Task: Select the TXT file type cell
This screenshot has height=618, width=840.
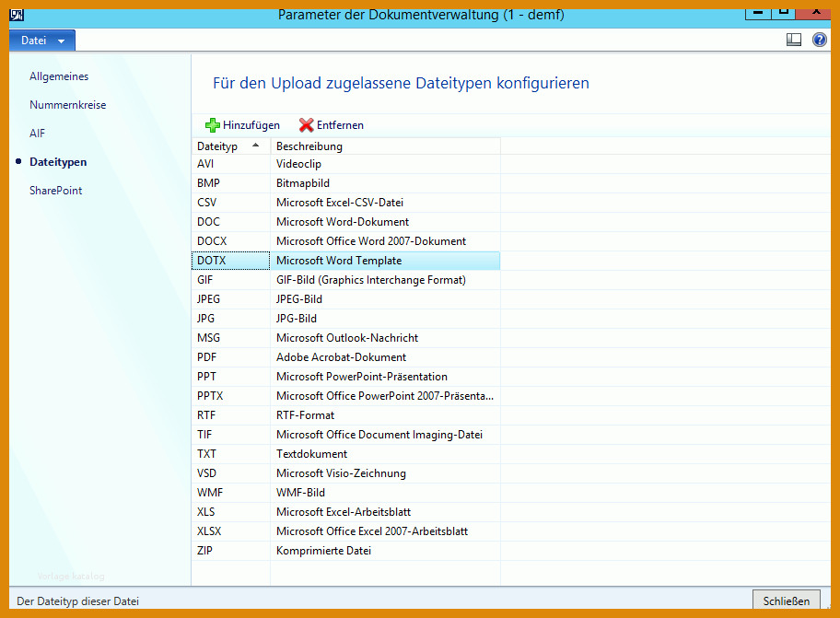Action: point(231,453)
